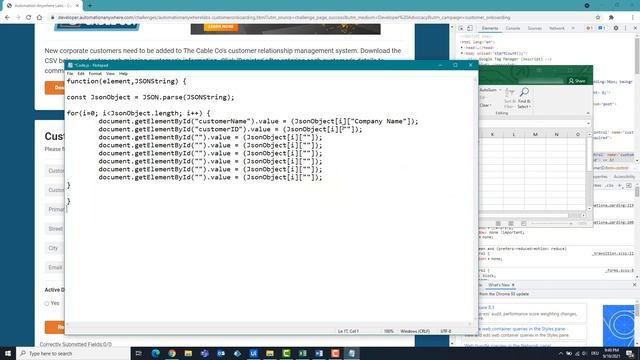
Task: Switch to the Sources tab in DevTools
Action: coord(534,28)
